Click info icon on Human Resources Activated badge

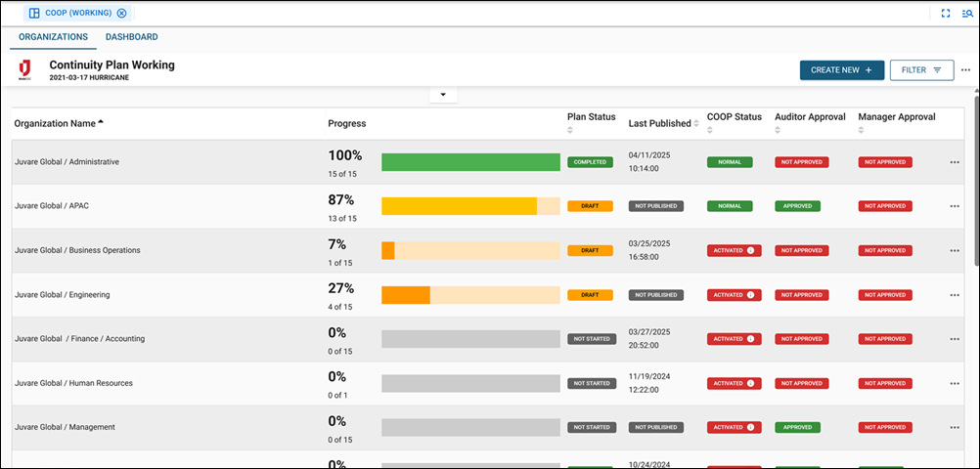pos(751,383)
